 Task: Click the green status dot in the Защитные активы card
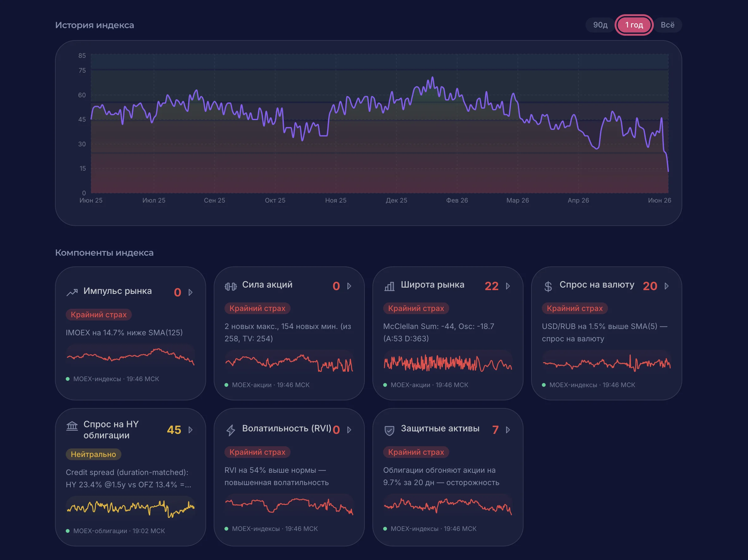click(385, 529)
